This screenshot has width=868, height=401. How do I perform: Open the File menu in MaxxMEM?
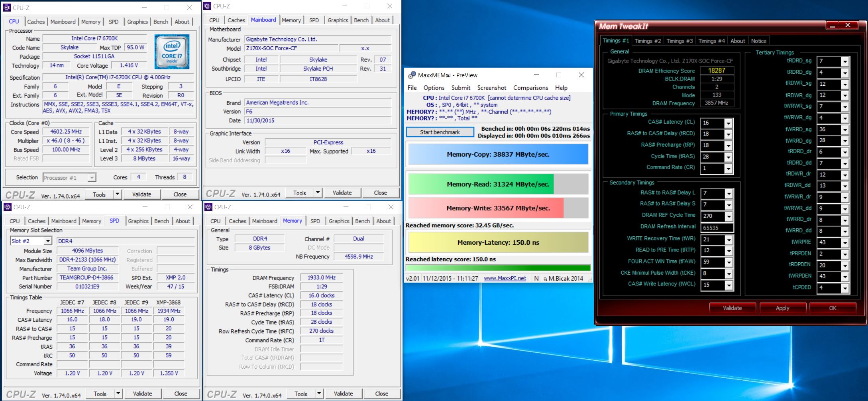[412, 88]
